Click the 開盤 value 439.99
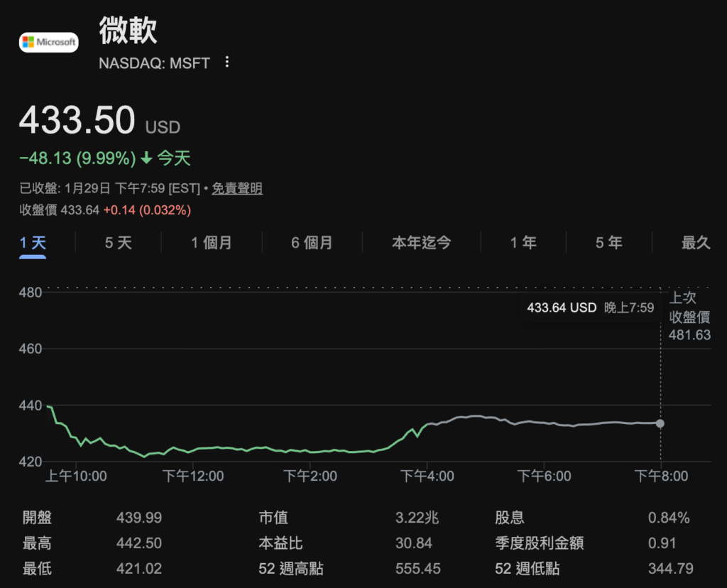 point(139,518)
